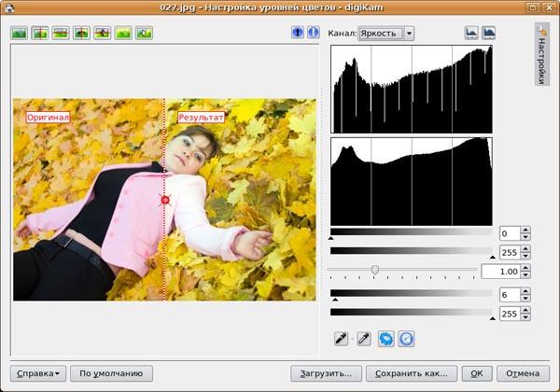Screen dimensions: 560x392
Task: Select the vertical split preview mode
Action: 40,34
